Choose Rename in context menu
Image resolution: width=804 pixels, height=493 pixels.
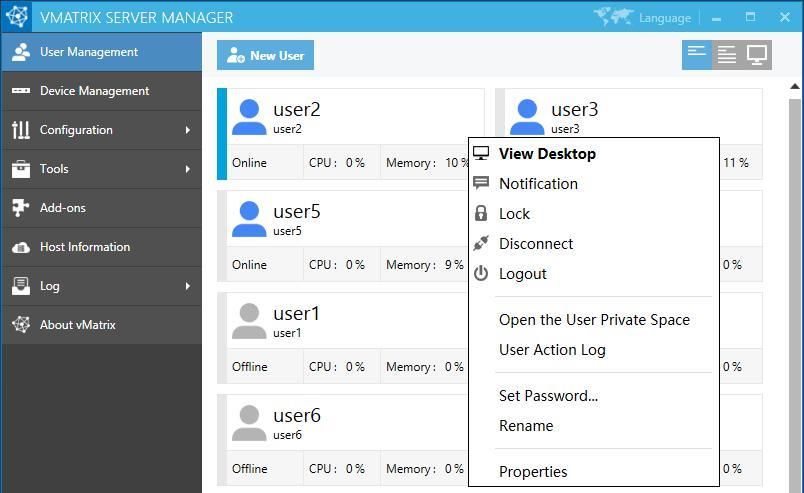click(594, 426)
